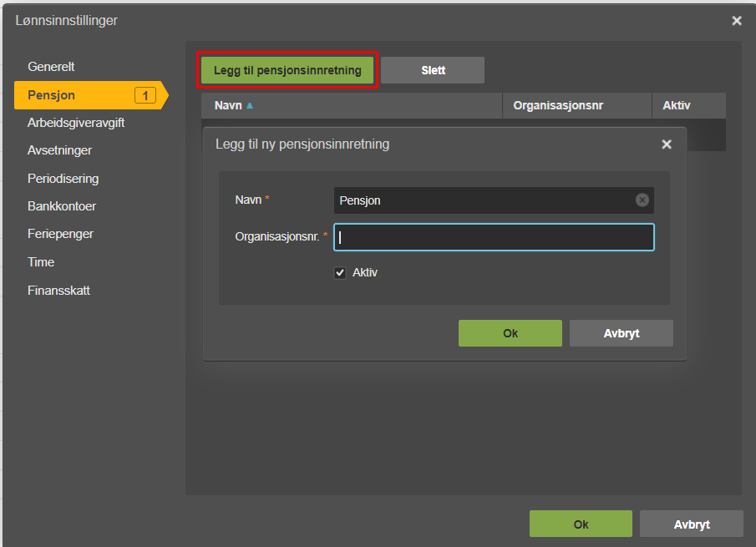Click the Organisasjonsnr. input field
This screenshot has width=756, height=547.
(x=494, y=237)
